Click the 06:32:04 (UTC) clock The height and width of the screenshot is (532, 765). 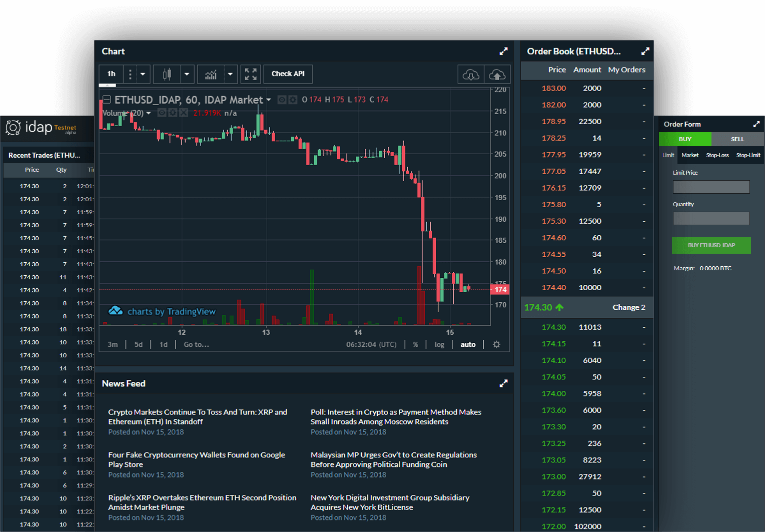click(x=371, y=344)
